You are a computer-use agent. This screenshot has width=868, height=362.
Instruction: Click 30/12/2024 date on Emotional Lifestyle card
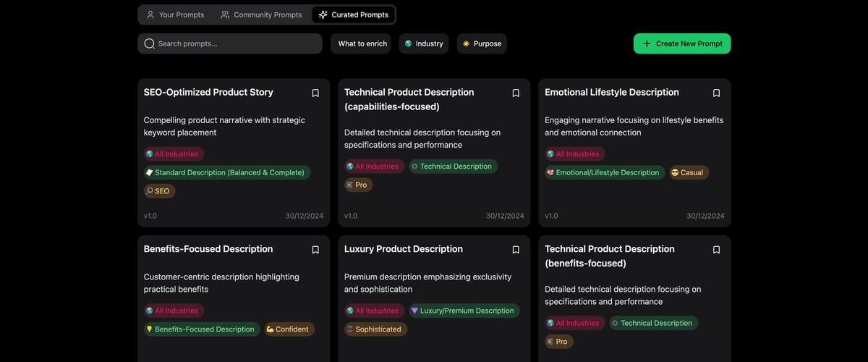tap(705, 216)
